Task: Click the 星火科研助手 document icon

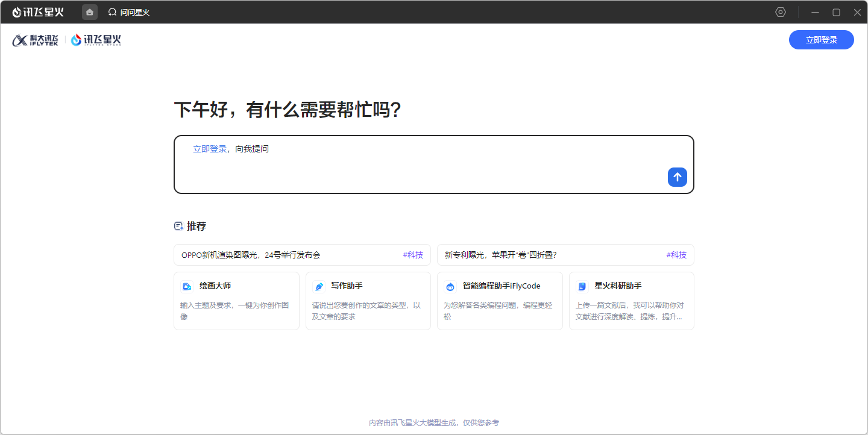Action: point(582,287)
